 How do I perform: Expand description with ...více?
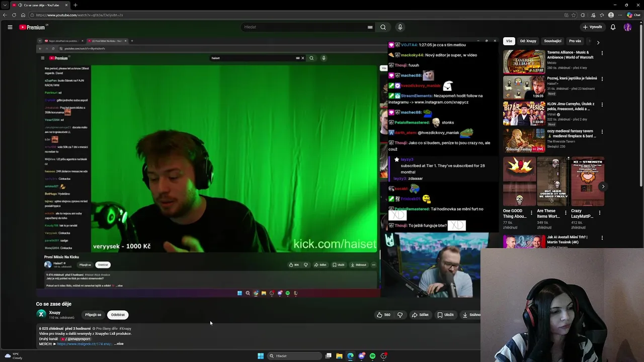click(119, 344)
